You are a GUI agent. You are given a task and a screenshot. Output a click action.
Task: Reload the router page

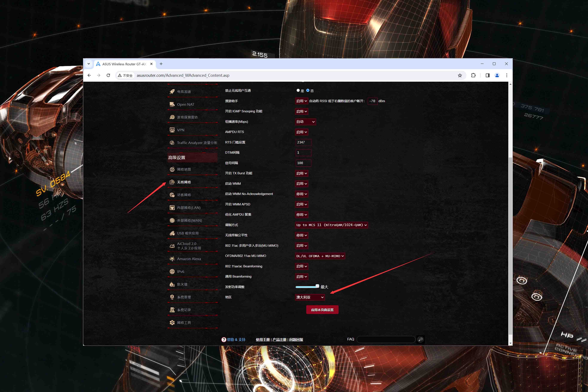click(108, 75)
